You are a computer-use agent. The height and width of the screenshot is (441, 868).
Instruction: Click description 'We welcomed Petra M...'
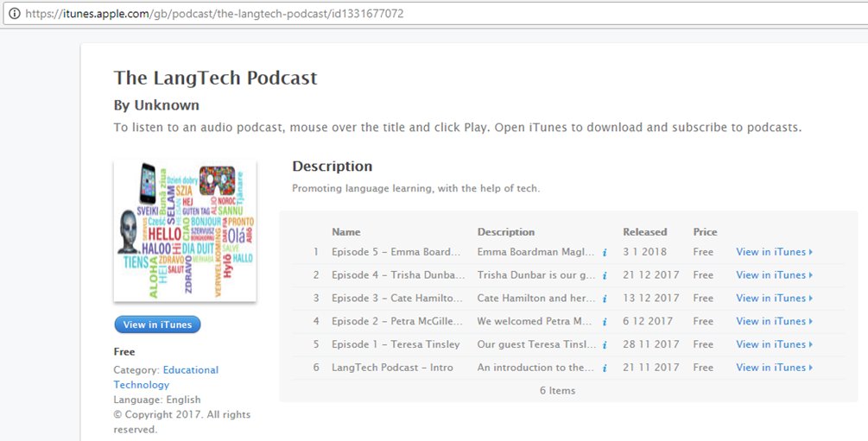click(x=535, y=322)
